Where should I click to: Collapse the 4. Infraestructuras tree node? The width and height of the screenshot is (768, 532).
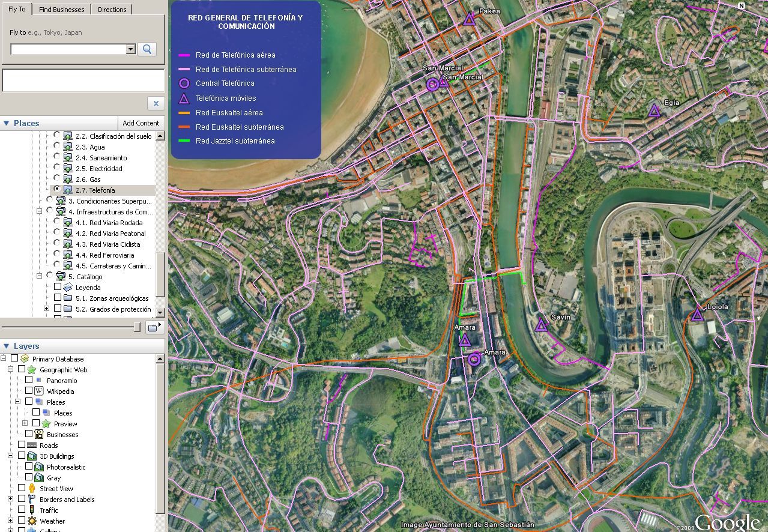tap(40, 211)
